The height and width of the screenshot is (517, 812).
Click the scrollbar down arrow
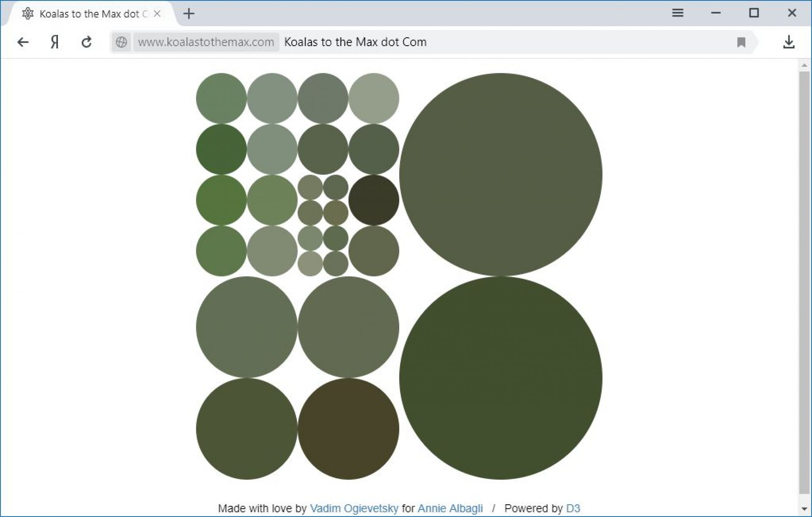click(x=804, y=509)
